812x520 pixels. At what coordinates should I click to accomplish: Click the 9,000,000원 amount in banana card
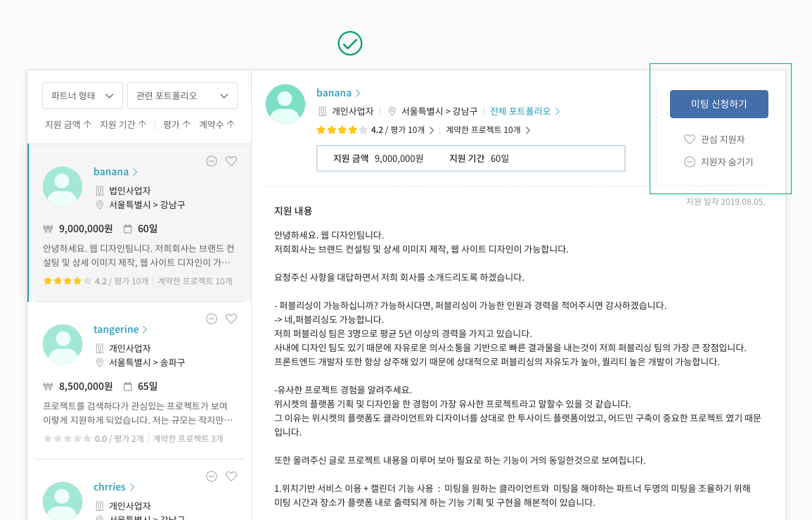(x=86, y=229)
